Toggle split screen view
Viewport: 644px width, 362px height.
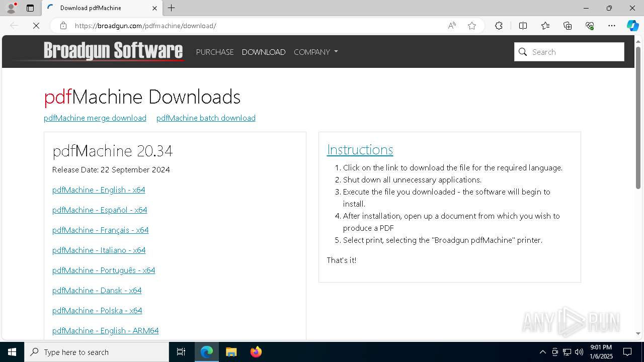point(523,26)
